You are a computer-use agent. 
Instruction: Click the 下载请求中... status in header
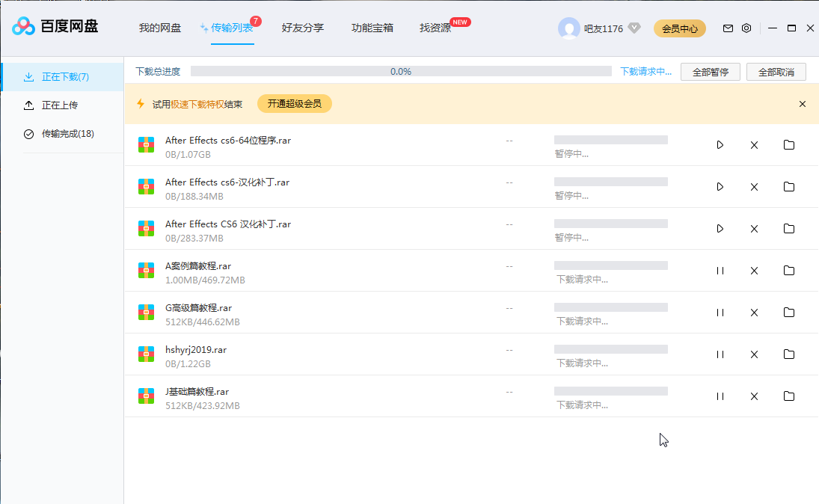(645, 72)
